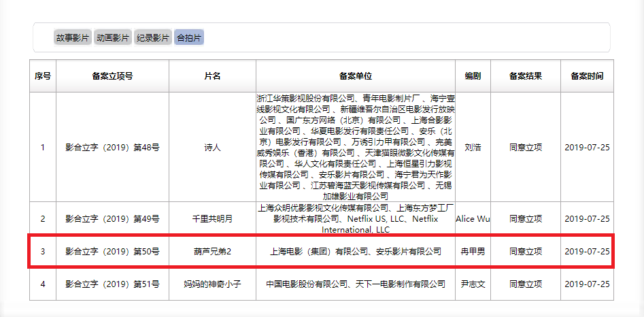Click screenwriter name 刘浩
644x317 pixels.
tap(473, 148)
